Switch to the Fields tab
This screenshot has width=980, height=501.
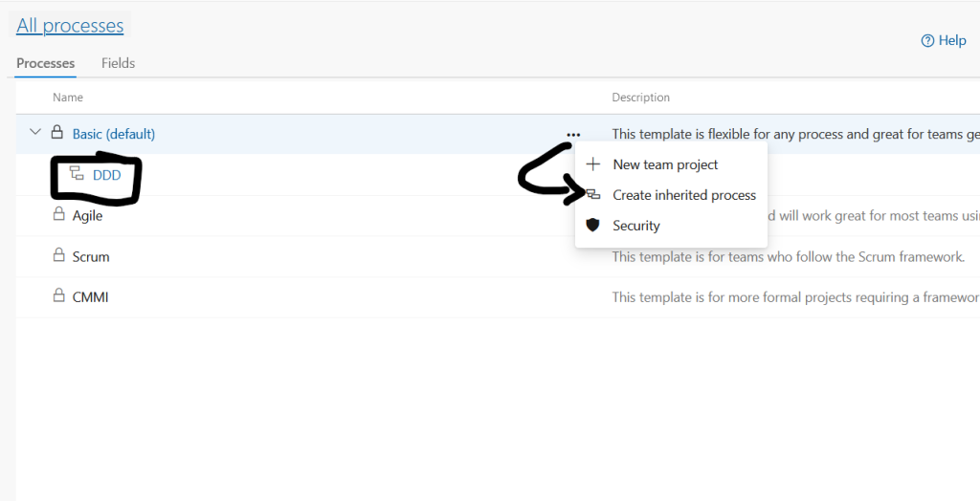pos(118,63)
